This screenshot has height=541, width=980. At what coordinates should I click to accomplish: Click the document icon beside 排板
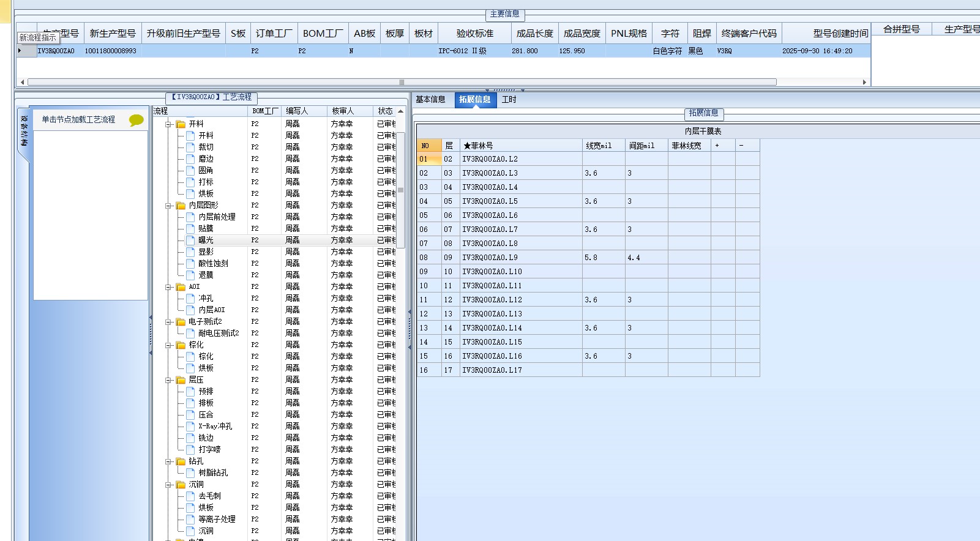pyautogui.click(x=190, y=403)
